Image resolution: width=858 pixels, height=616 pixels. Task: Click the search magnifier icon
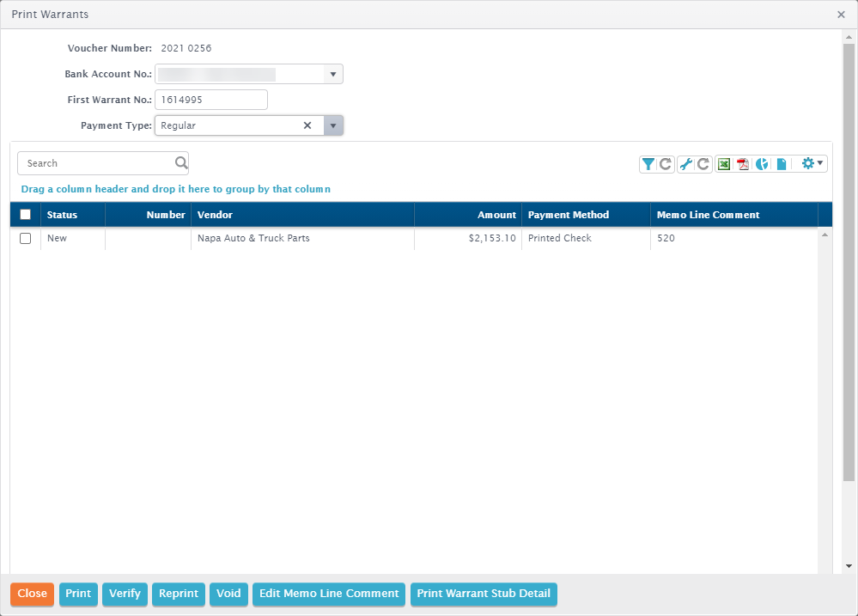[181, 163]
